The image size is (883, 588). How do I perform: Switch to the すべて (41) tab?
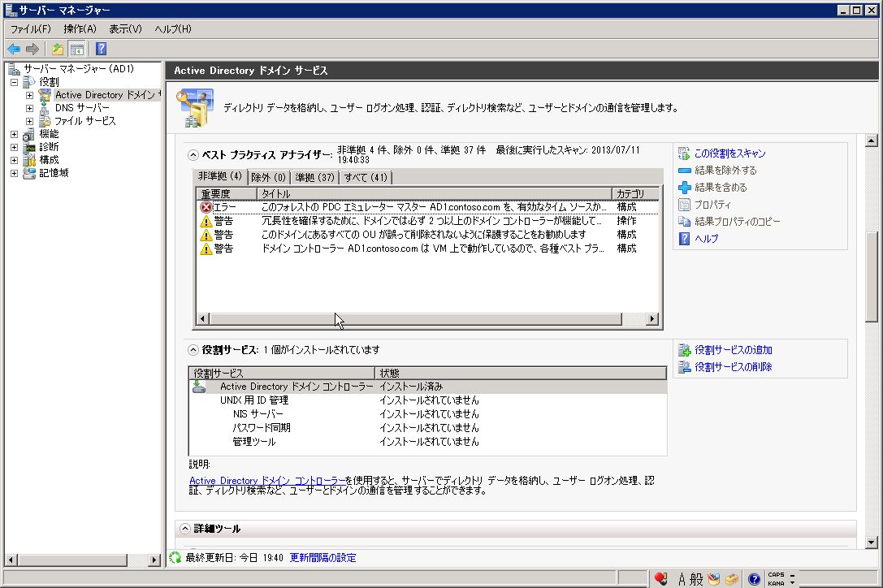pyautogui.click(x=366, y=177)
